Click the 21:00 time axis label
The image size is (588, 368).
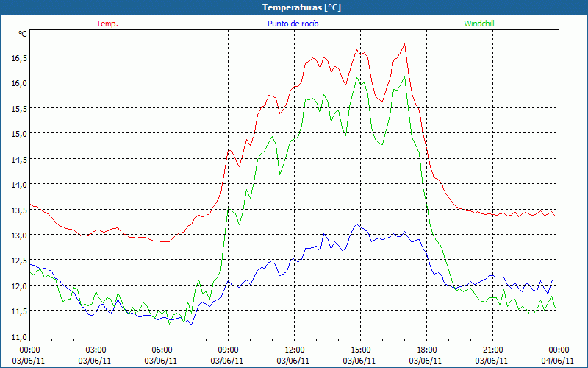coord(492,350)
